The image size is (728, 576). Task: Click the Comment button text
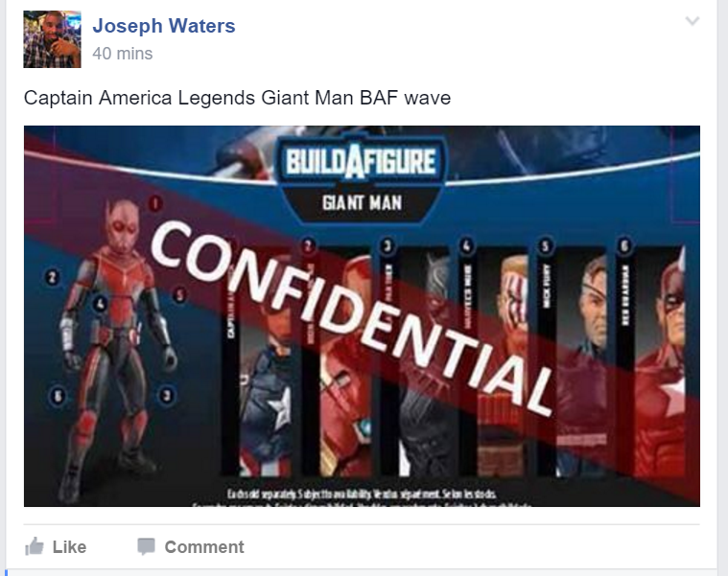pos(204,547)
